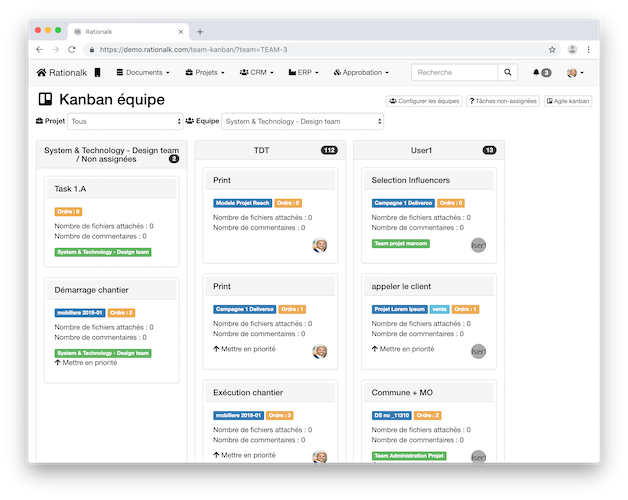
Task: Expand the Documents menu
Action: pos(143,73)
